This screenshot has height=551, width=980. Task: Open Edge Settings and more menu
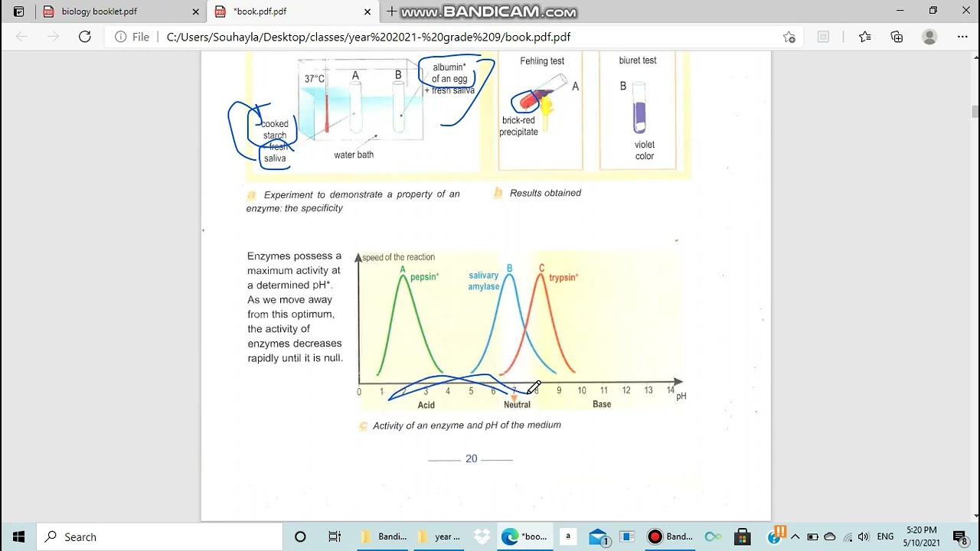[x=962, y=37]
